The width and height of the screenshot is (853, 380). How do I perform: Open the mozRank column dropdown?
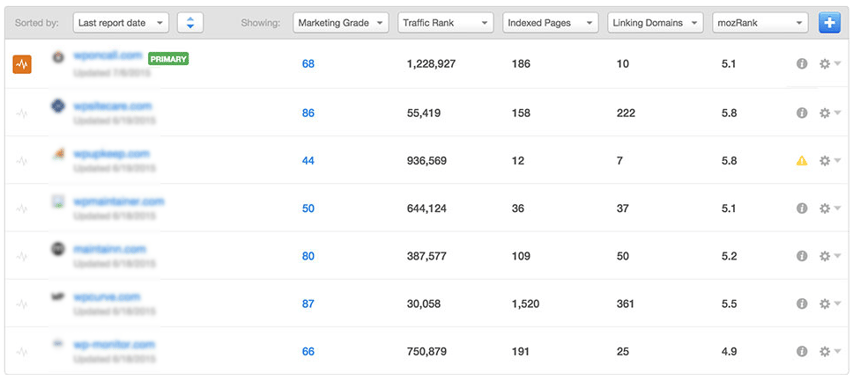tap(760, 23)
